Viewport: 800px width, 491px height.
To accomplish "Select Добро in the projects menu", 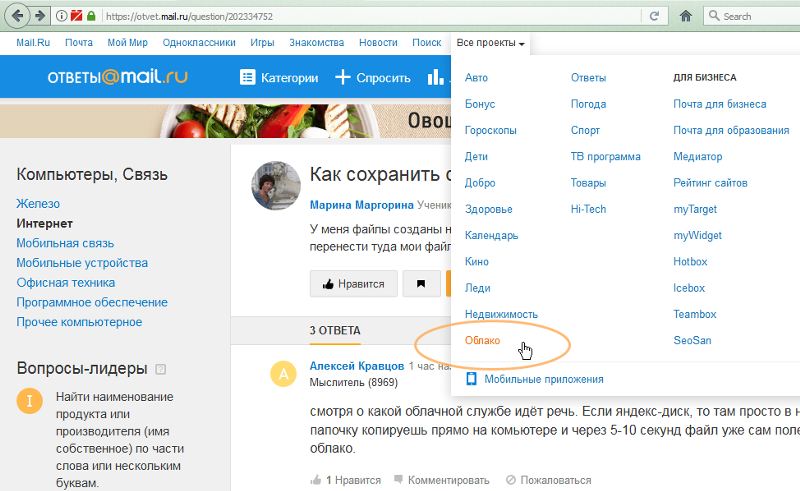I will pyautogui.click(x=480, y=183).
